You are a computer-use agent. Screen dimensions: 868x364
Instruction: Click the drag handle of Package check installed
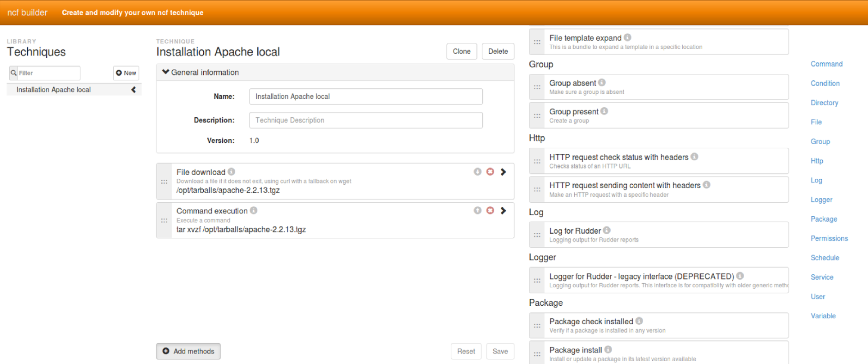pyautogui.click(x=537, y=326)
